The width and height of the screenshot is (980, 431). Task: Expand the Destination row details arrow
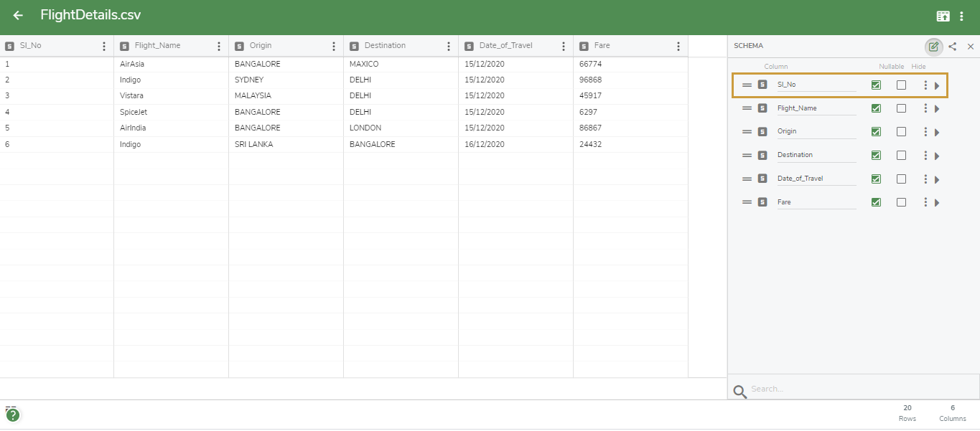coord(938,155)
